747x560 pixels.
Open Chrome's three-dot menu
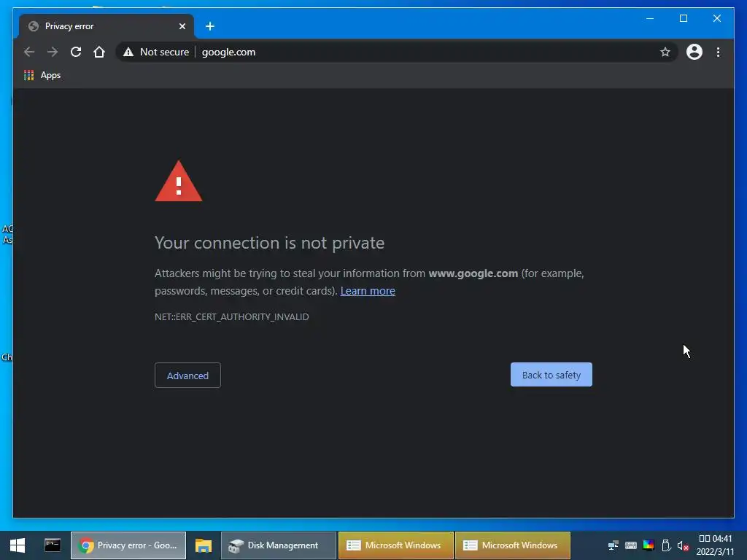tap(718, 52)
